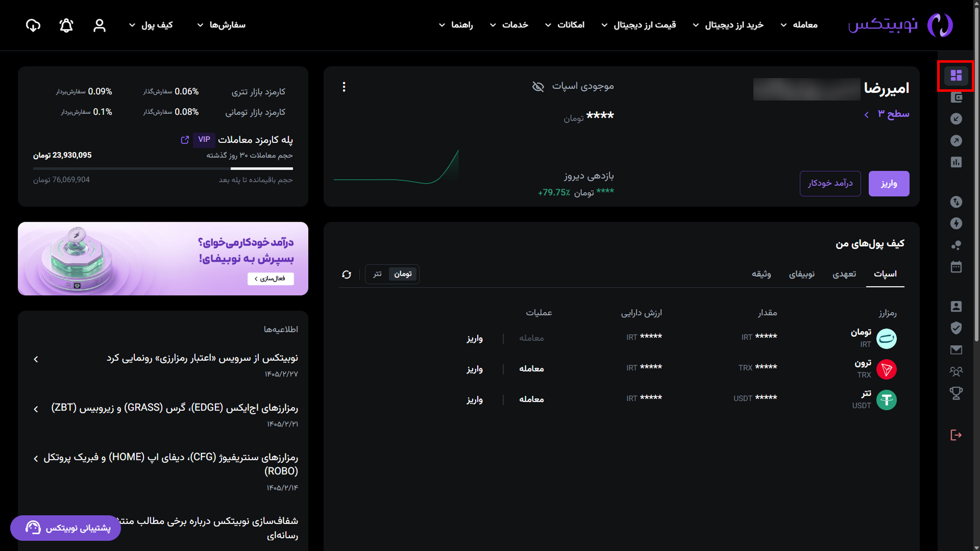Click the purple واریز deposit button
The width and height of the screenshot is (980, 551).
click(x=889, y=184)
